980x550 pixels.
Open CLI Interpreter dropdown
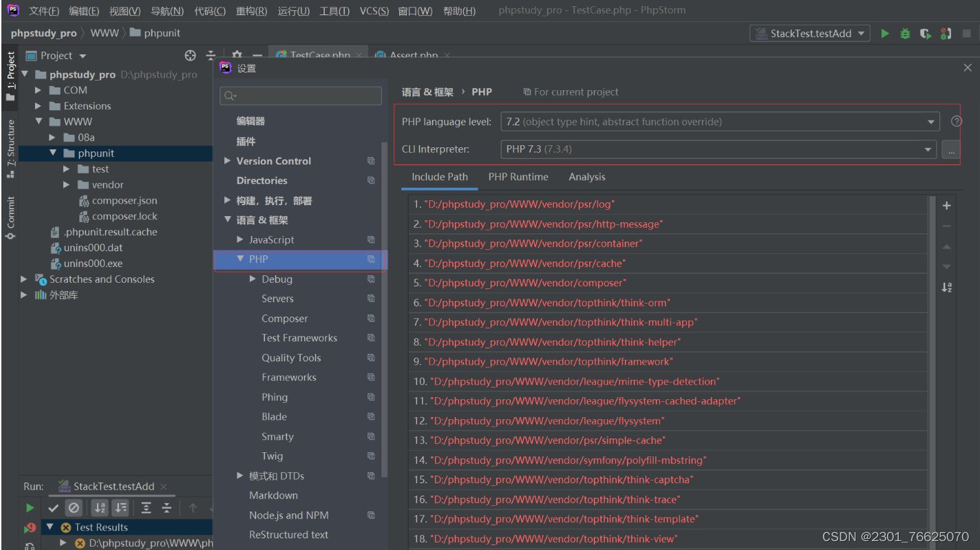[928, 149]
